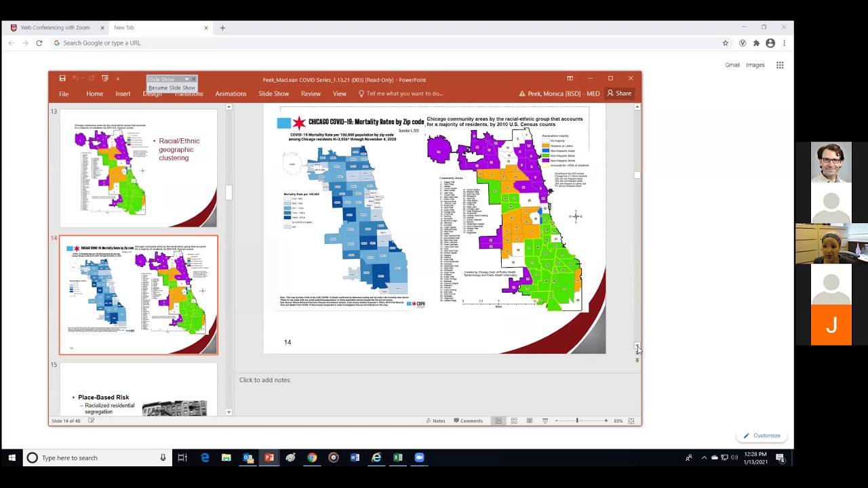
Task: Fit slide to current window icon
Action: [x=631, y=421]
